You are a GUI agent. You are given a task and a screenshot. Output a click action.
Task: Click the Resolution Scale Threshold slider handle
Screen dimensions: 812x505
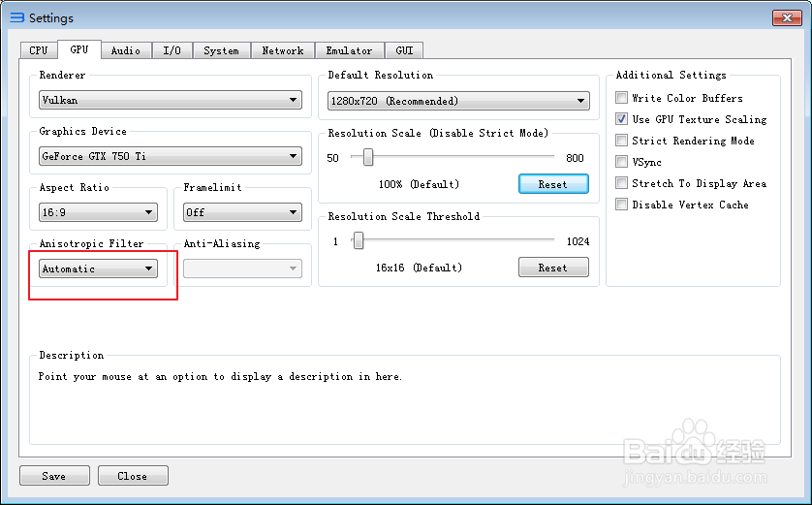[359, 240]
